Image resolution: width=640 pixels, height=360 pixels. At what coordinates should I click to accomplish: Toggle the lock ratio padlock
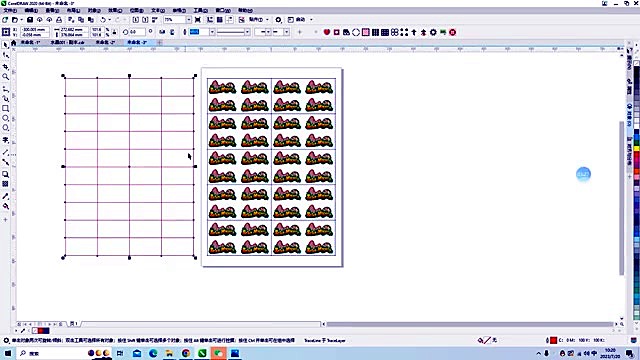click(x=114, y=32)
